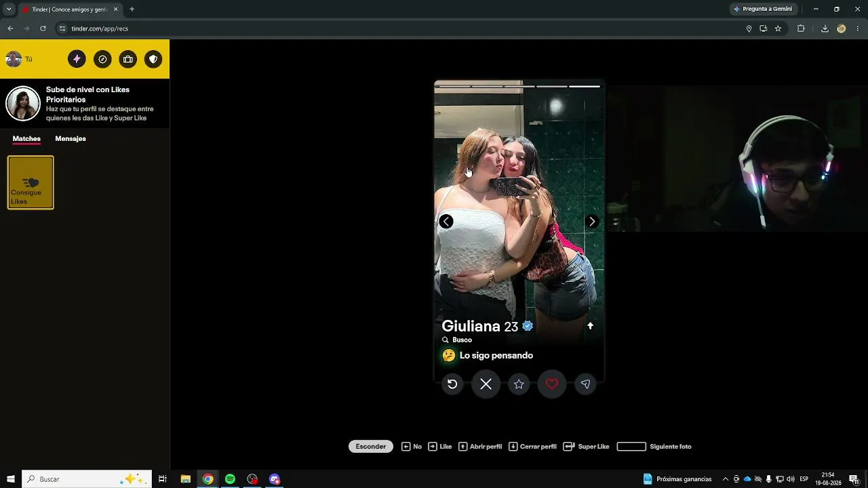
Task: Click the paper plane share button
Action: (585, 384)
